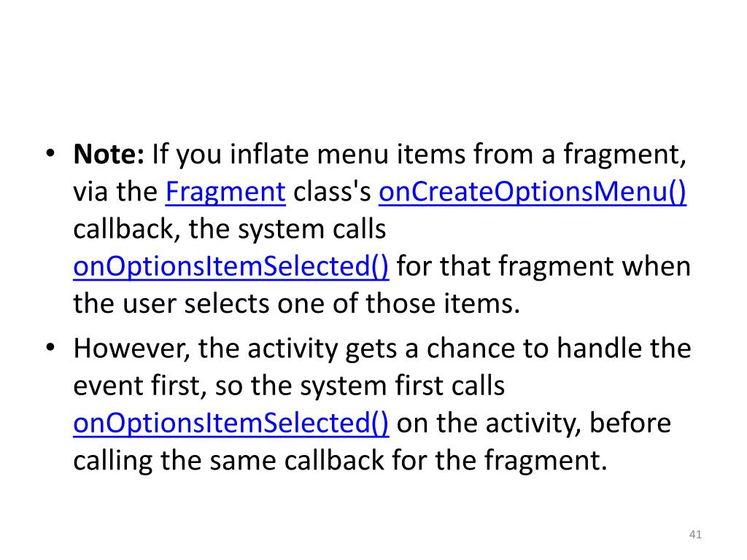Open onOptionsItemSelected() link preceding 'on the activity'

(x=231, y=424)
